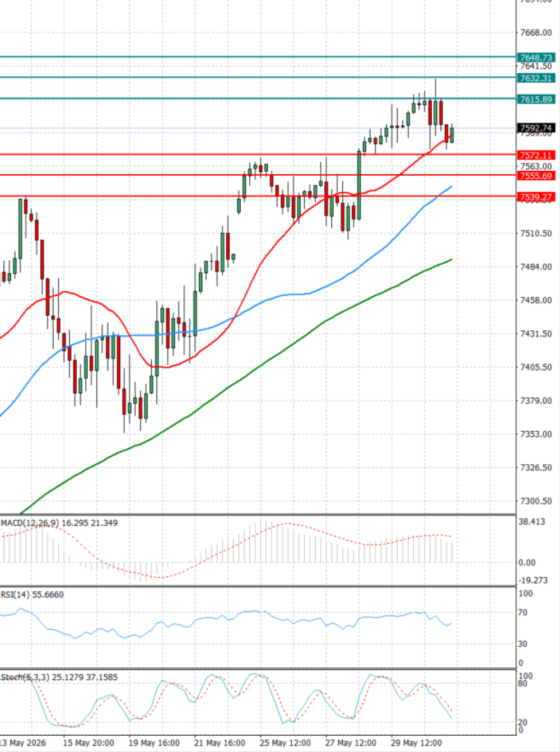The image size is (560, 752).
Task: Select the RSI 70 level marker
Action: (522, 613)
